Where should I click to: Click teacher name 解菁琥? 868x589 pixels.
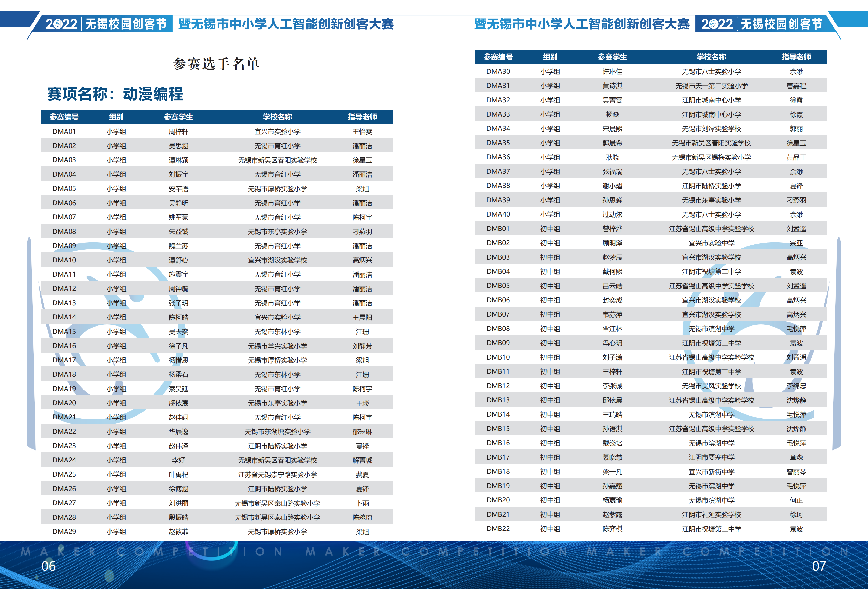362,460
